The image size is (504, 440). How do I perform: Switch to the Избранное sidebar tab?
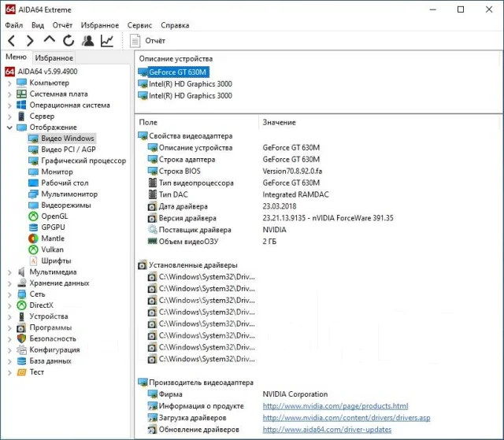pos(54,57)
